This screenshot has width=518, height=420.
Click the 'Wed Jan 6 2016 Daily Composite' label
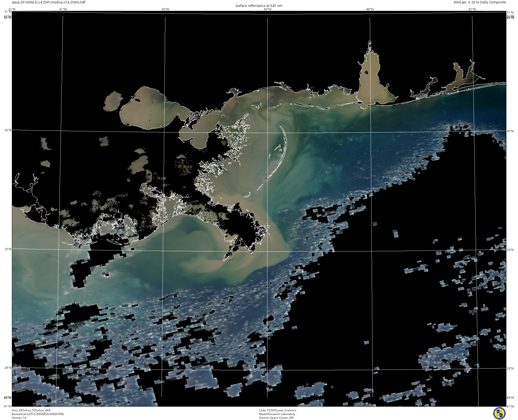click(x=480, y=2)
